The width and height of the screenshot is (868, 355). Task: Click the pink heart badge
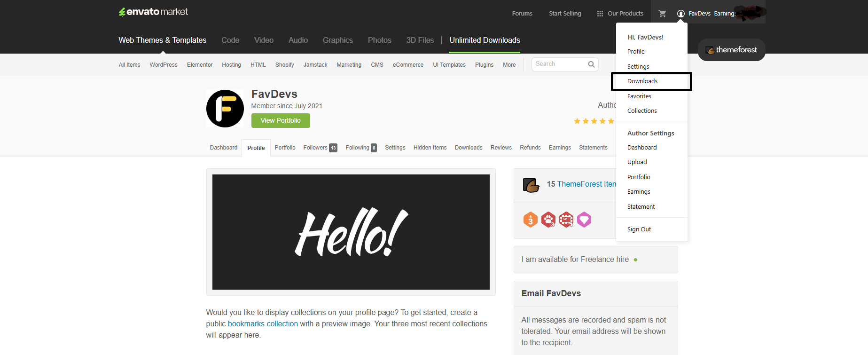[x=584, y=220]
